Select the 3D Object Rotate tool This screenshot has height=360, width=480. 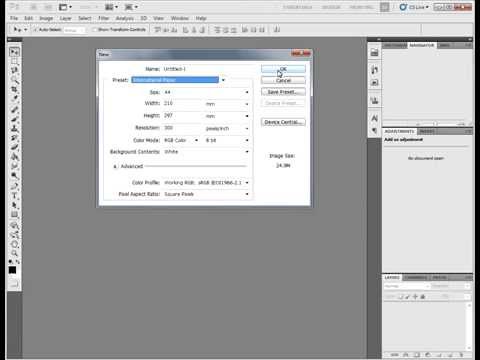14,226
